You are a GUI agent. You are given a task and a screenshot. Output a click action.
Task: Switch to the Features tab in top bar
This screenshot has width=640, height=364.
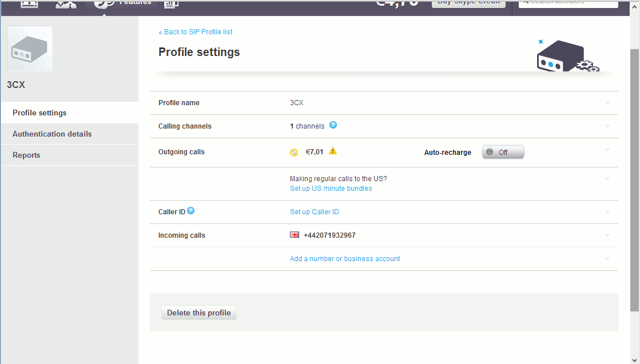click(x=122, y=4)
